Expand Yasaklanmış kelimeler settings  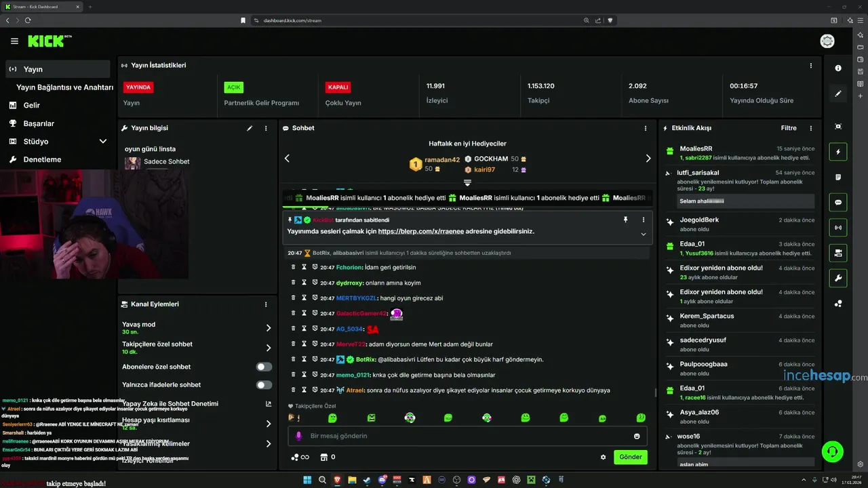[x=269, y=444]
